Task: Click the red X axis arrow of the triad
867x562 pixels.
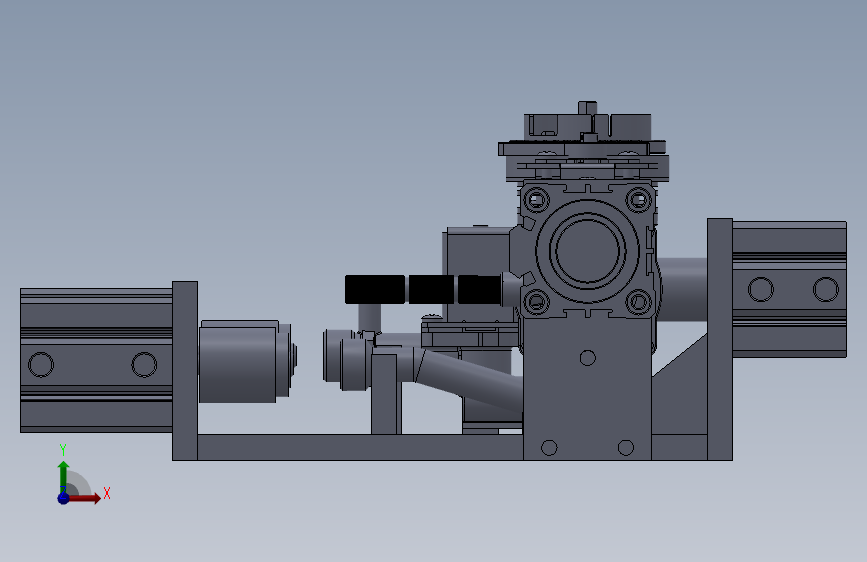Action: [x=84, y=498]
